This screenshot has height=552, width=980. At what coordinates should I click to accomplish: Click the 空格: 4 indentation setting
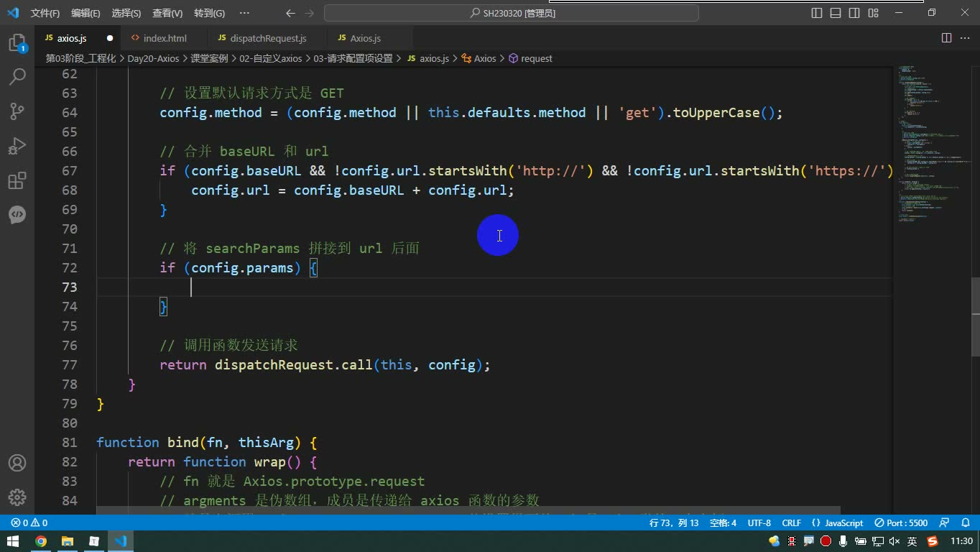[723, 523]
